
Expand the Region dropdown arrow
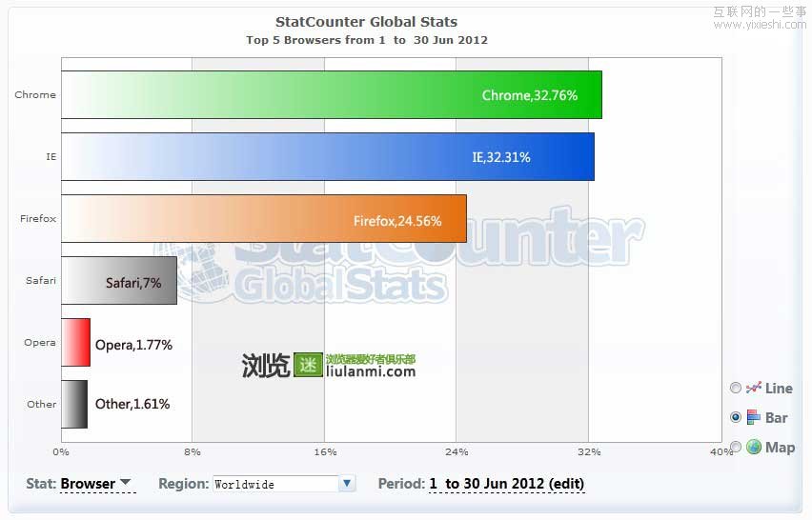pos(347,484)
